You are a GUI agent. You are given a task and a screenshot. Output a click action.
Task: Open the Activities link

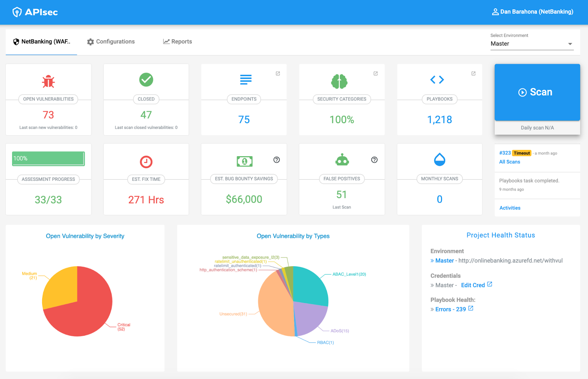510,208
